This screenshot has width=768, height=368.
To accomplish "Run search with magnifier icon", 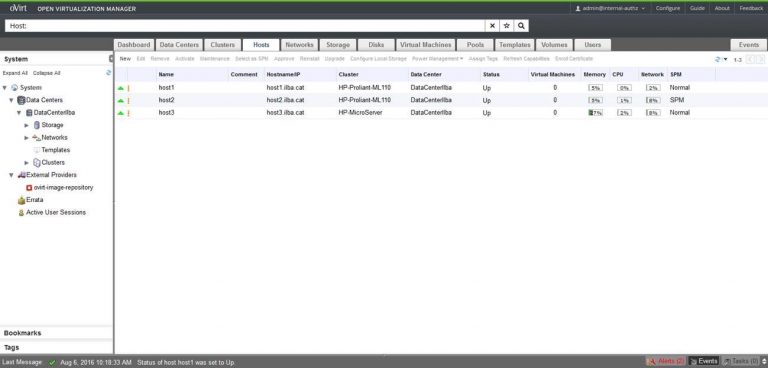I will pyautogui.click(x=521, y=26).
